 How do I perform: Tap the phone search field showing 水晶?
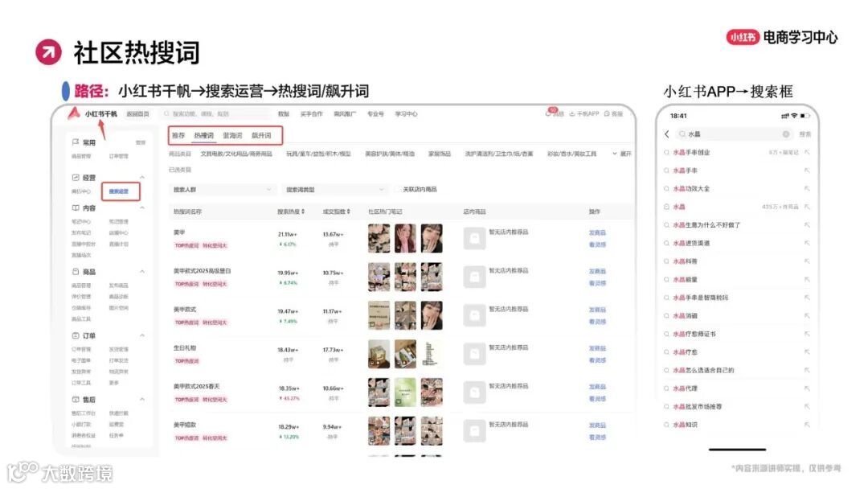click(x=734, y=134)
